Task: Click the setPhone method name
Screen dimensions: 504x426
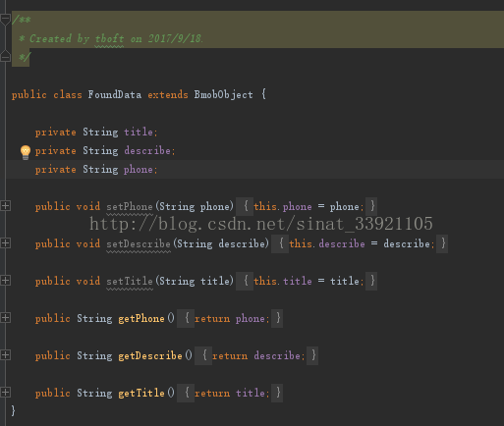Action: [x=130, y=207]
